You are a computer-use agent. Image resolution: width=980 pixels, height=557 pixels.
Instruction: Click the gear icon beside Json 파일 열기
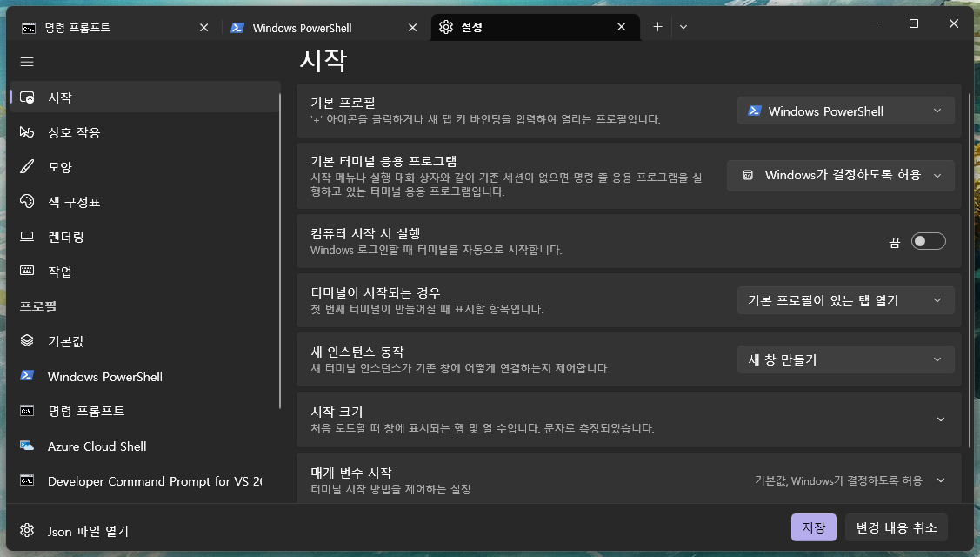tap(27, 531)
